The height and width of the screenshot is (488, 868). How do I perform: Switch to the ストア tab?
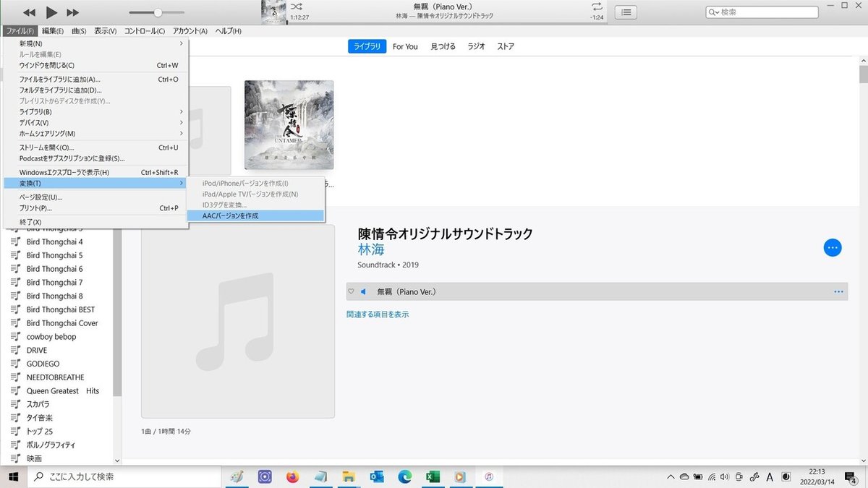click(506, 46)
